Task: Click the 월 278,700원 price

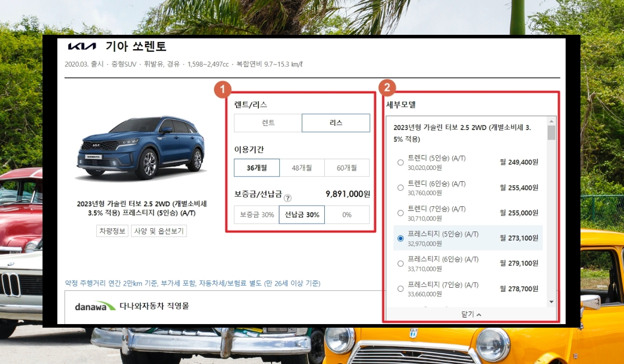Action: tap(519, 289)
